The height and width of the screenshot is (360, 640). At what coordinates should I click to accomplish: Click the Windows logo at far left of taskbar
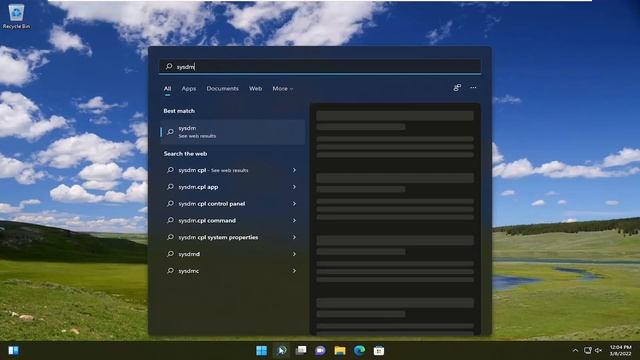tap(13, 350)
